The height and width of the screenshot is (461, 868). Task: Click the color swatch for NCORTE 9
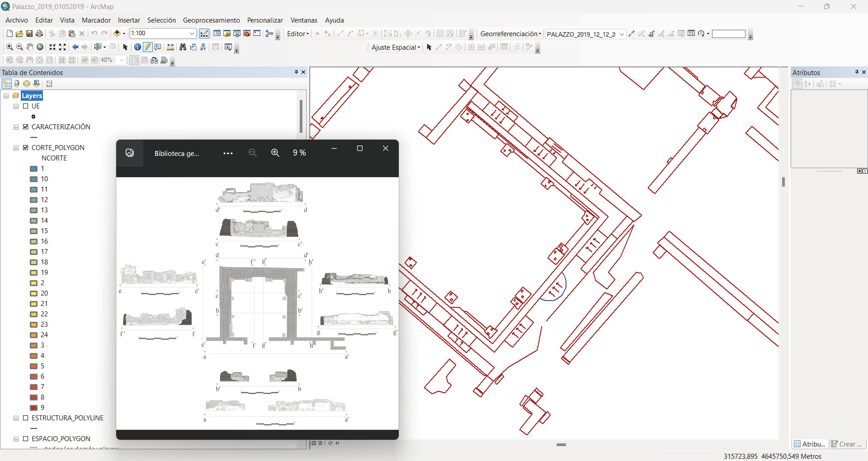(x=34, y=408)
